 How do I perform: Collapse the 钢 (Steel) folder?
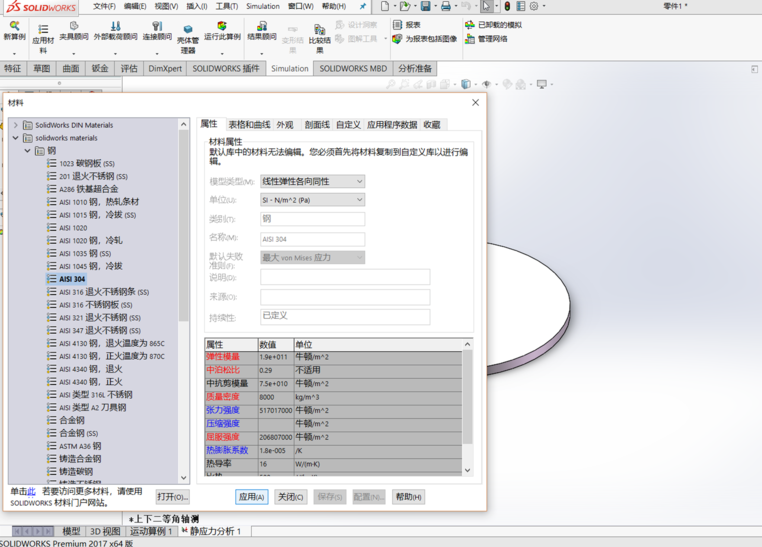tap(28, 151)
